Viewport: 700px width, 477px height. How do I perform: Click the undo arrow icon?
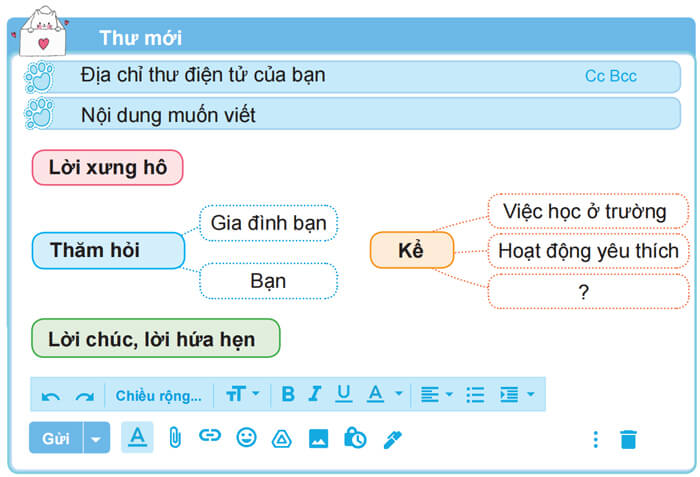point(50,396)
